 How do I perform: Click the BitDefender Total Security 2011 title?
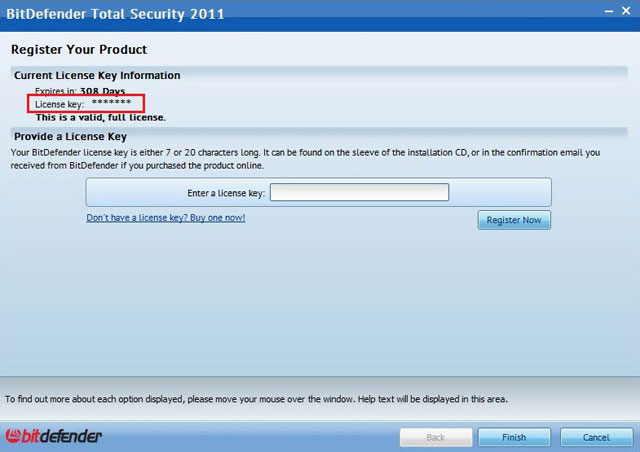115,14
